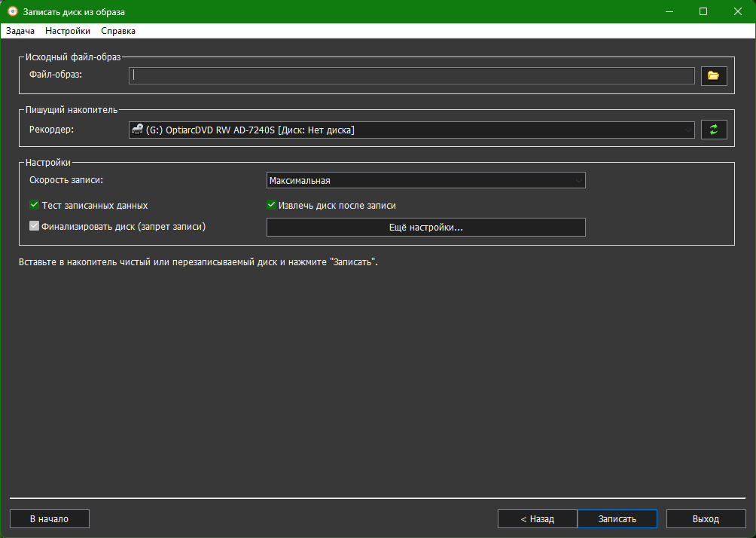Click the app icon in title bar
The width and height of the screenshot is (756, 538).
click(12, 12)
